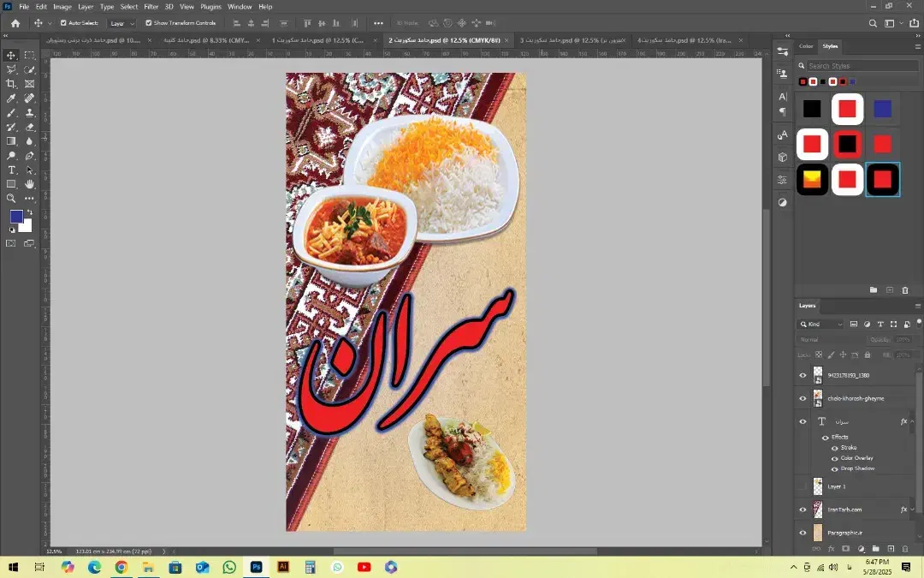Image resolution: width=924 pixels, height=578 pixels.
Task: Hide the chelo-khoresh-gheyme layer
Action: [x=803, y=398]
